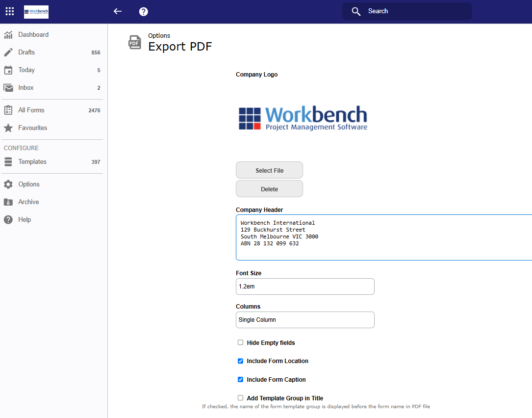
Task: Click the Templates stack icon
Action: pos(8,161)
